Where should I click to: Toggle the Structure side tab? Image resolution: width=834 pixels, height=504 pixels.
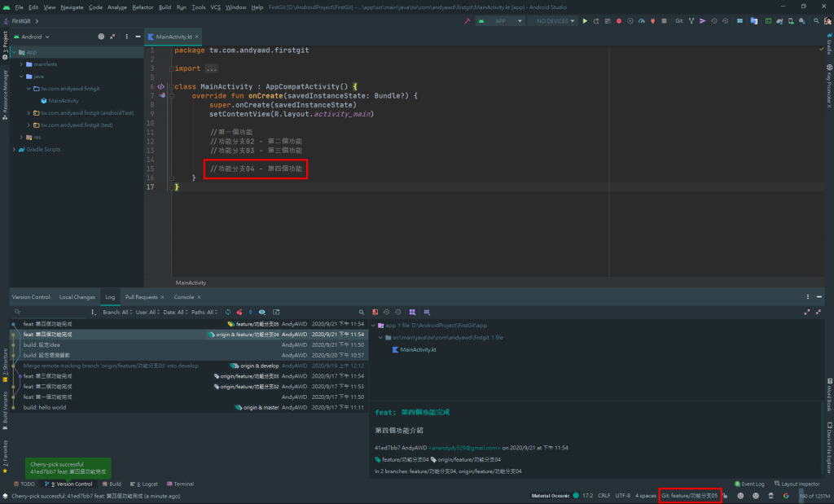pos(5,365)
